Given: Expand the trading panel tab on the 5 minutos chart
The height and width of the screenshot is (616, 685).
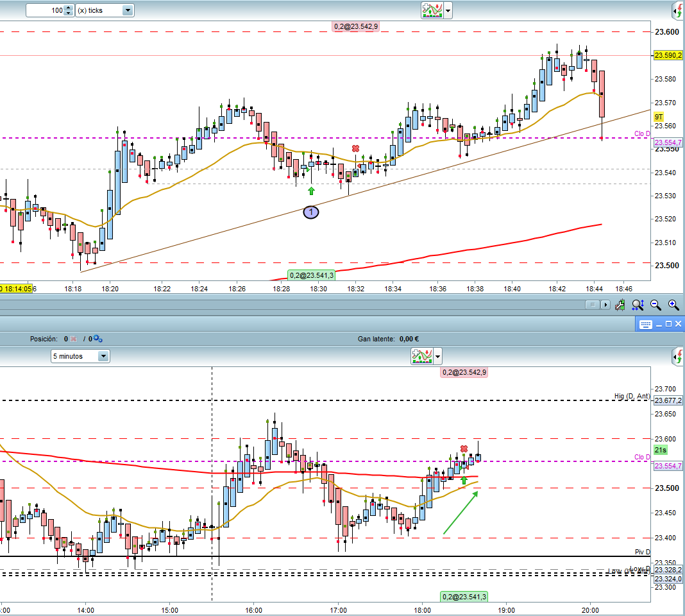Looking at the screenshot, I should (679, 357).
